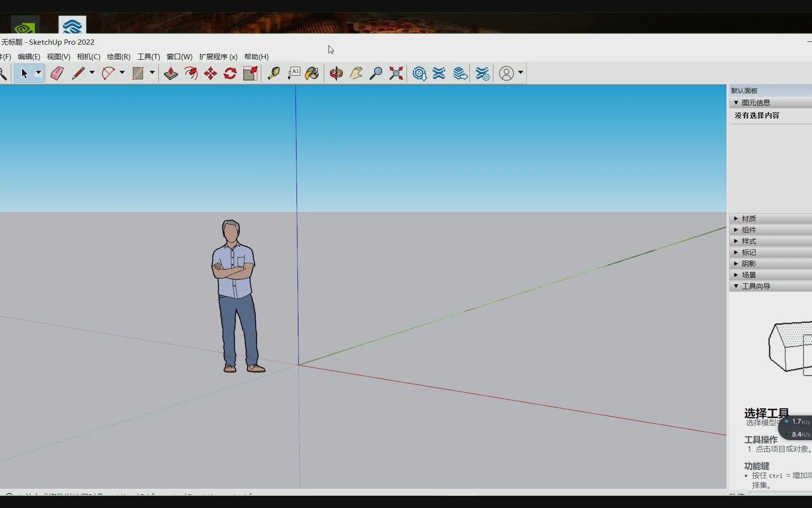Expand the 阴影 panel

[x=749, y=263]
